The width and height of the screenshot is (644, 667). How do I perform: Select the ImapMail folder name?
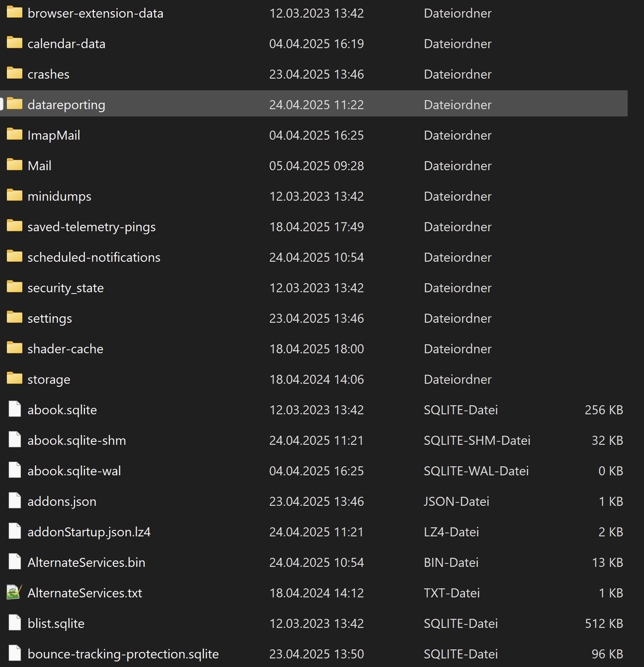[x=54, y=136]
